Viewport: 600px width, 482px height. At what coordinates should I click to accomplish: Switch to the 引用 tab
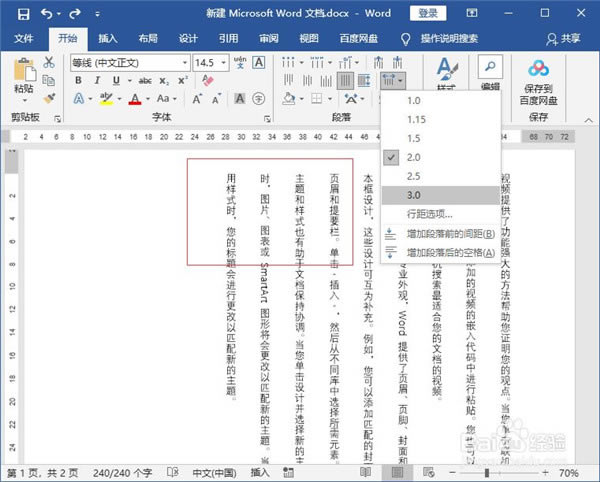point(228,38)
